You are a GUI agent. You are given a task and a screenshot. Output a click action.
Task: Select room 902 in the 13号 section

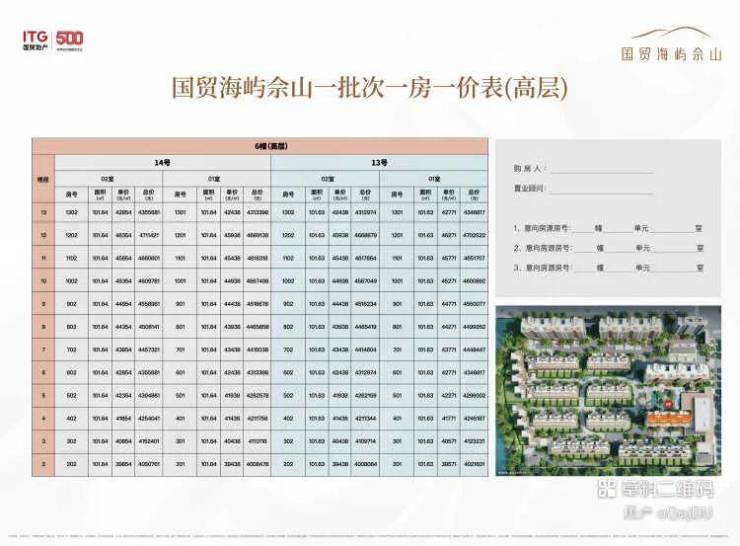click(288, 304)
